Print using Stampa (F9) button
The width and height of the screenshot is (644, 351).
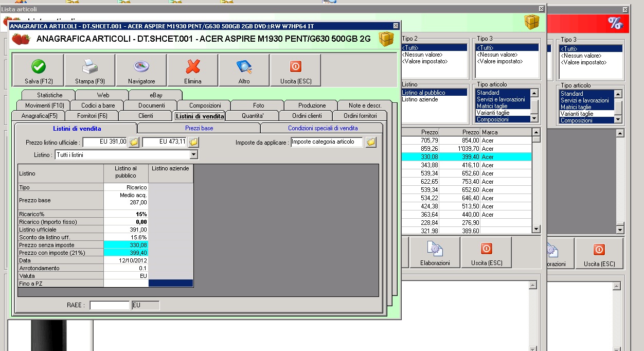point(90,70)
